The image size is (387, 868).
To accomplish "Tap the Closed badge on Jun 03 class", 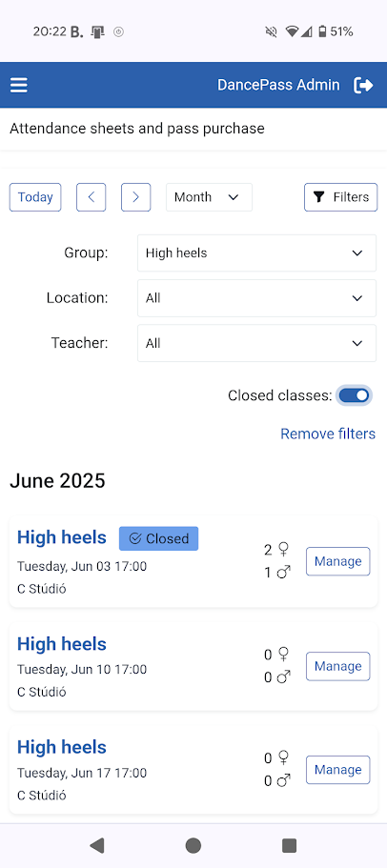I will coord(158,538).
